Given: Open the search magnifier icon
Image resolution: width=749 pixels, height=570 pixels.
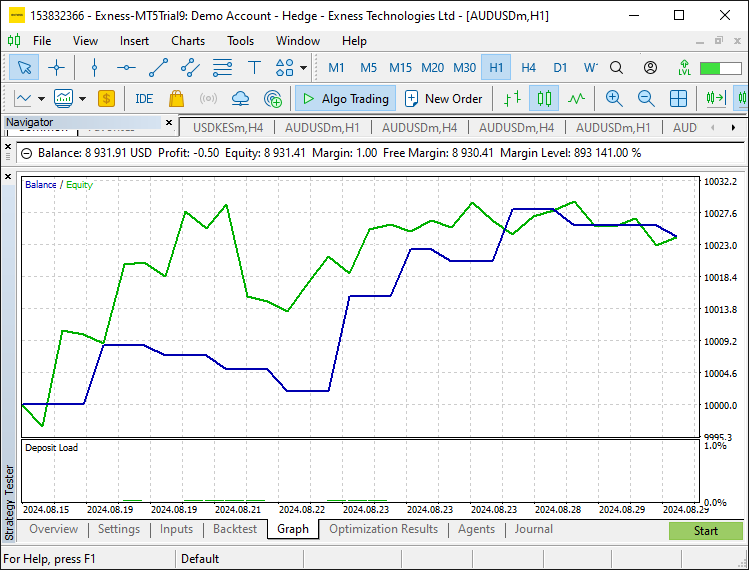Looking at the screenshot, I should (x=616, y=67).
